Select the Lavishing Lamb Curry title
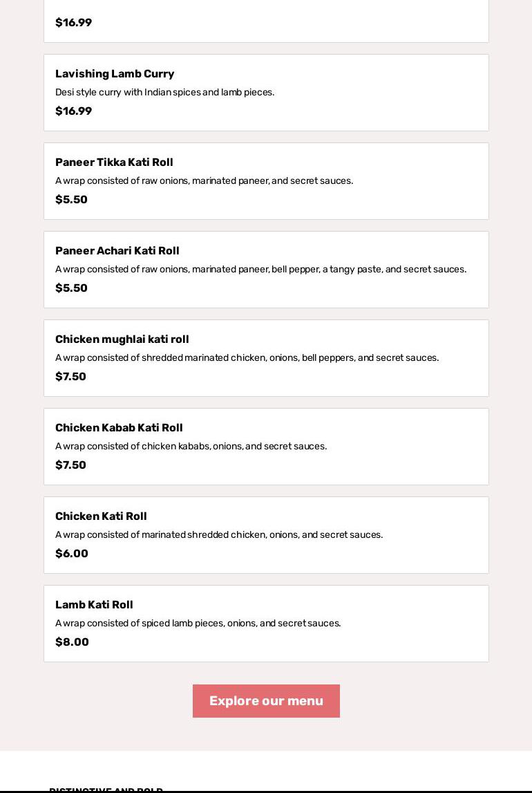 [x=115, y=74]
